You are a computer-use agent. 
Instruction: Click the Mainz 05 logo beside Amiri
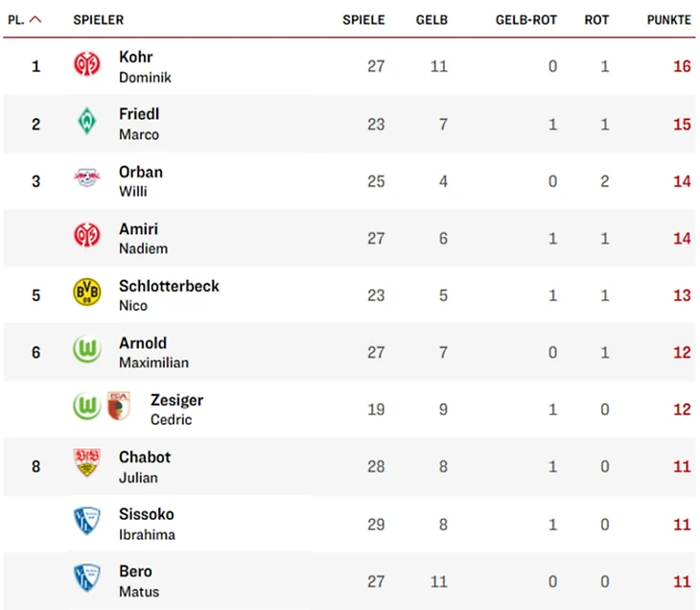point(87,235)
